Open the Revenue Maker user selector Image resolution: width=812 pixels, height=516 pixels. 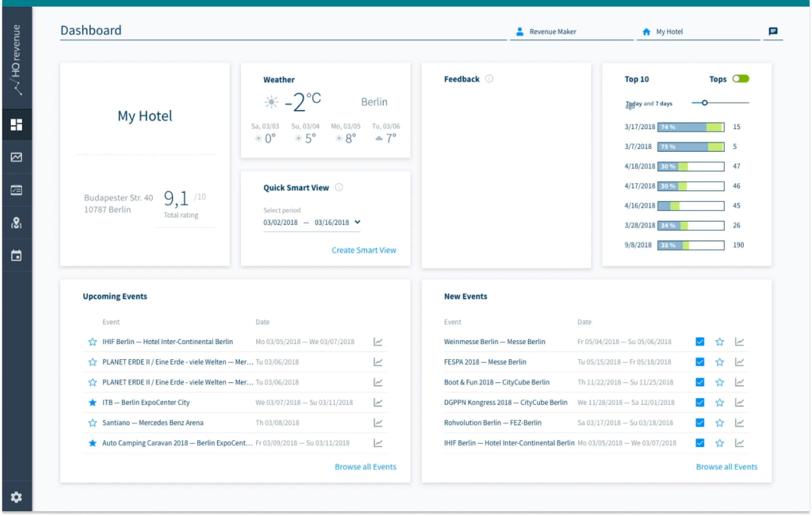coord(552,32)
